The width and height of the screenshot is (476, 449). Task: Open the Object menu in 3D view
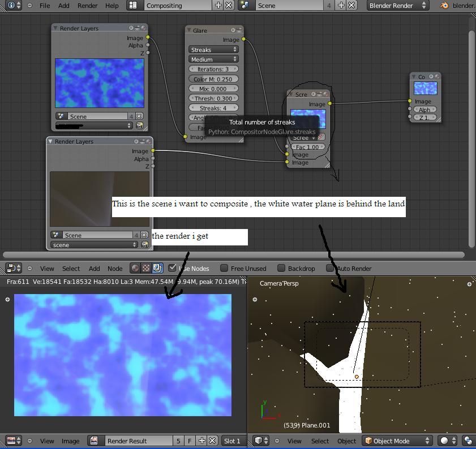tap(346, 441)
